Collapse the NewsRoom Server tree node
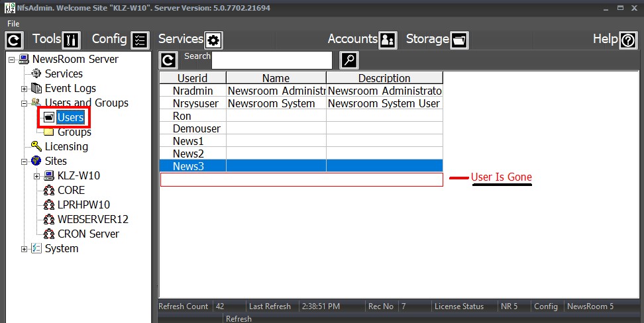Screen dimensions: 644x323 tap(11, 60)
